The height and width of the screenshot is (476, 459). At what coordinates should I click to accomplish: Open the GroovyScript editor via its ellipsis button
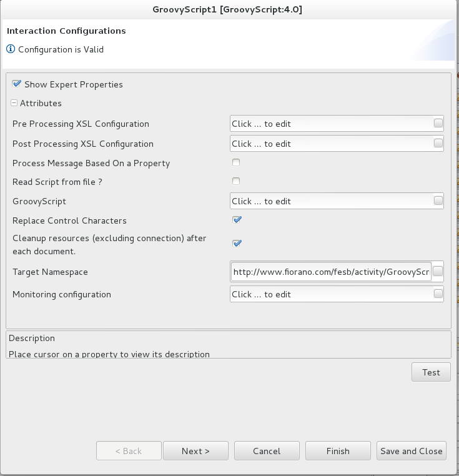[x=438, y=201]
